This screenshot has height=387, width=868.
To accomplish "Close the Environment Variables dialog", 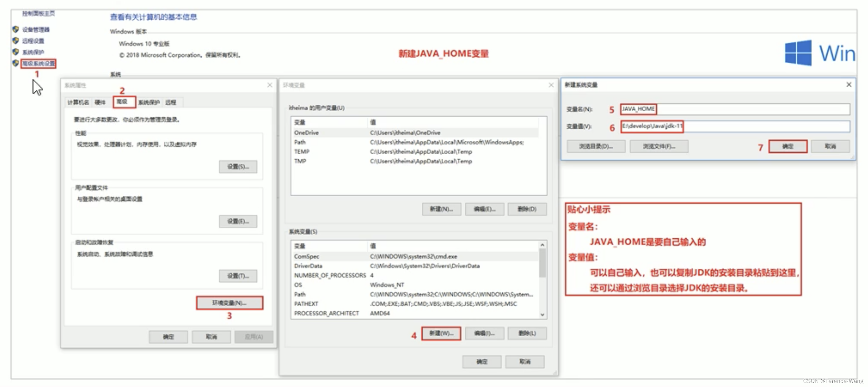I will point(551,85).
